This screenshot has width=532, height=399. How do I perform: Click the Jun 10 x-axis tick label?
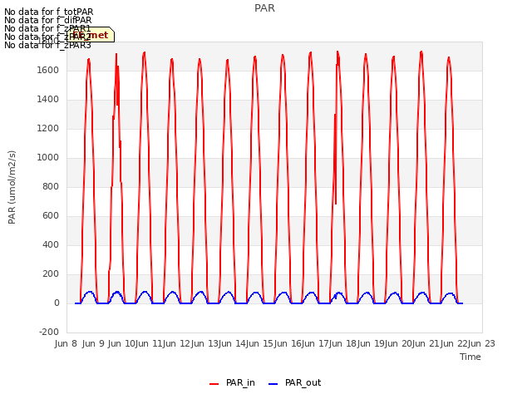[121, 343]
